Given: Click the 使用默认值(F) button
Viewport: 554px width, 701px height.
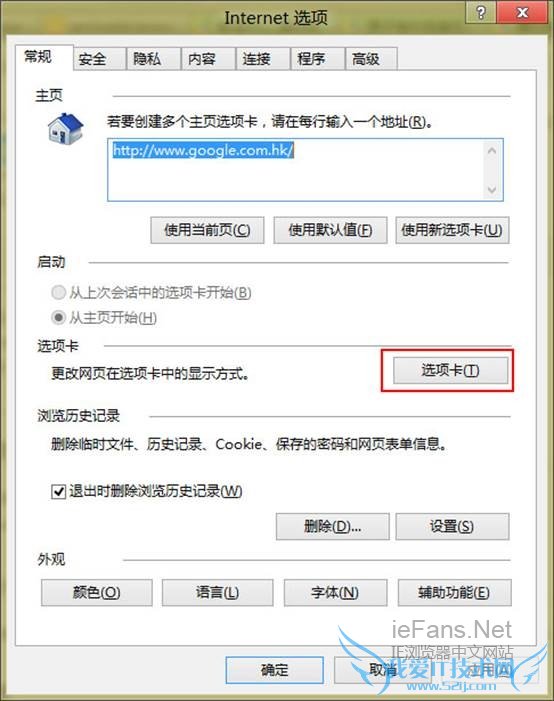Looking at the screenshot, I should tap(330, 230).
